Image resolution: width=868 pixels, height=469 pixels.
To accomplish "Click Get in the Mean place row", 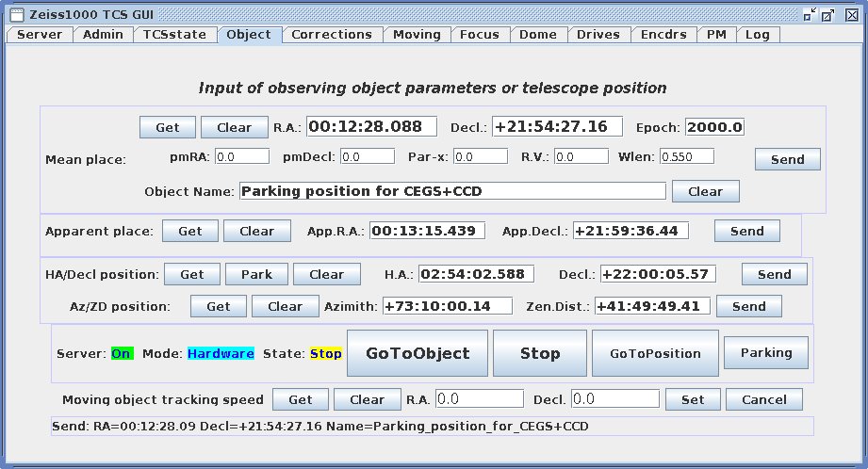I will [167, 127].
